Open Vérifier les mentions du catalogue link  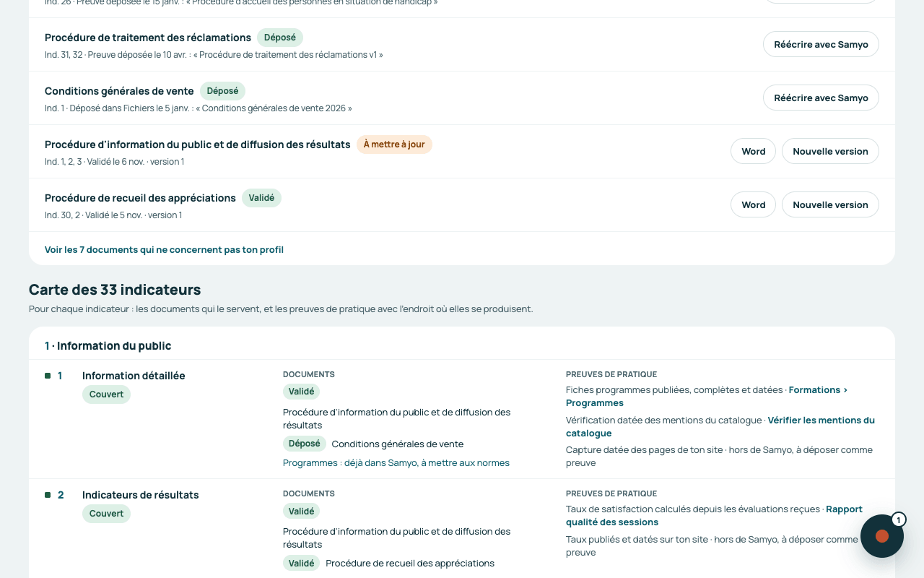[x=720, y=427]
